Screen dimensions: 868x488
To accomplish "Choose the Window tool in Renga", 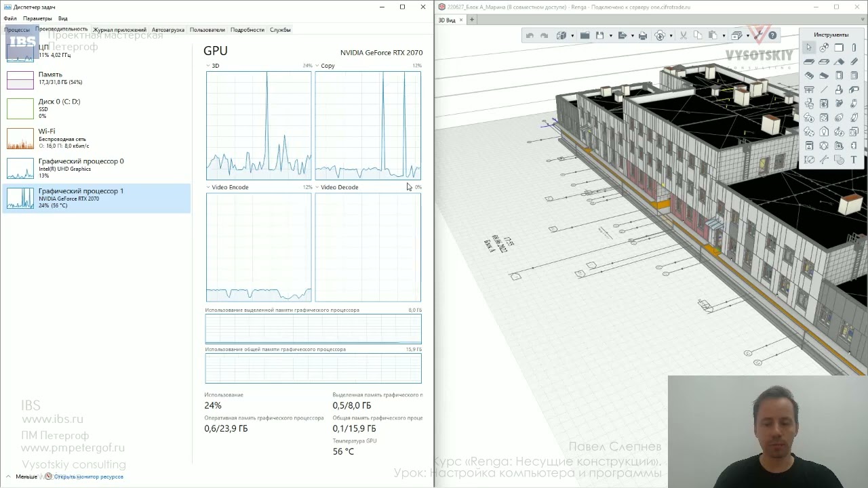I will click(854, 75).
